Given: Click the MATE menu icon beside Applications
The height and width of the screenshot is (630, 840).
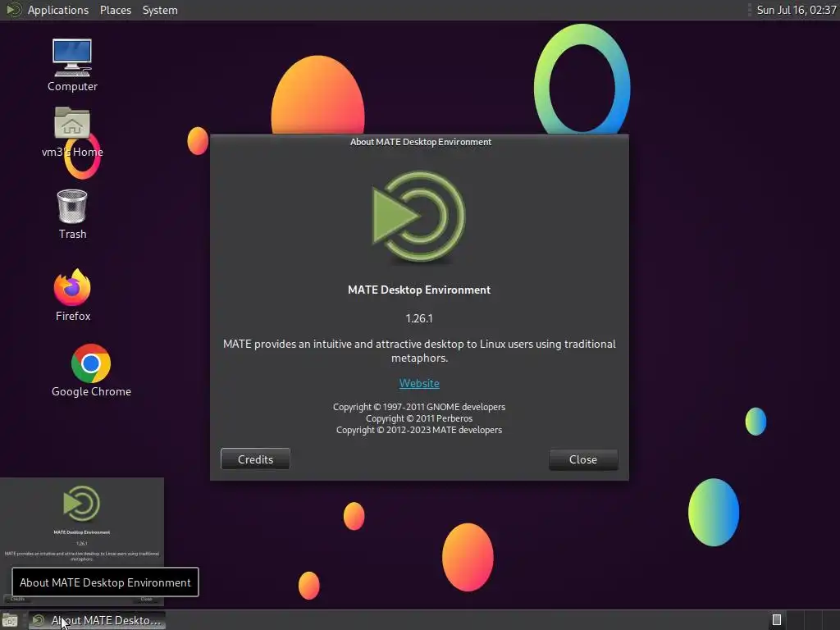Looking at the screenshot, I should point(13,10).
